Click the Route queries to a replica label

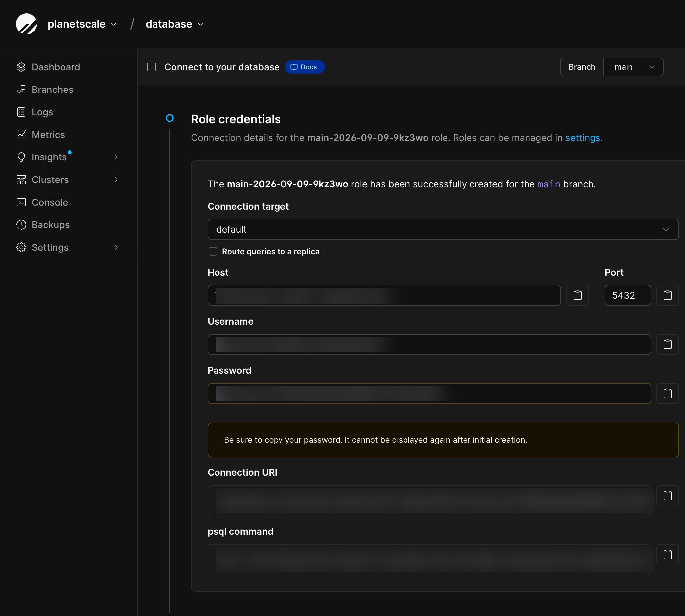pyautogui.click(x=271, y=252)
